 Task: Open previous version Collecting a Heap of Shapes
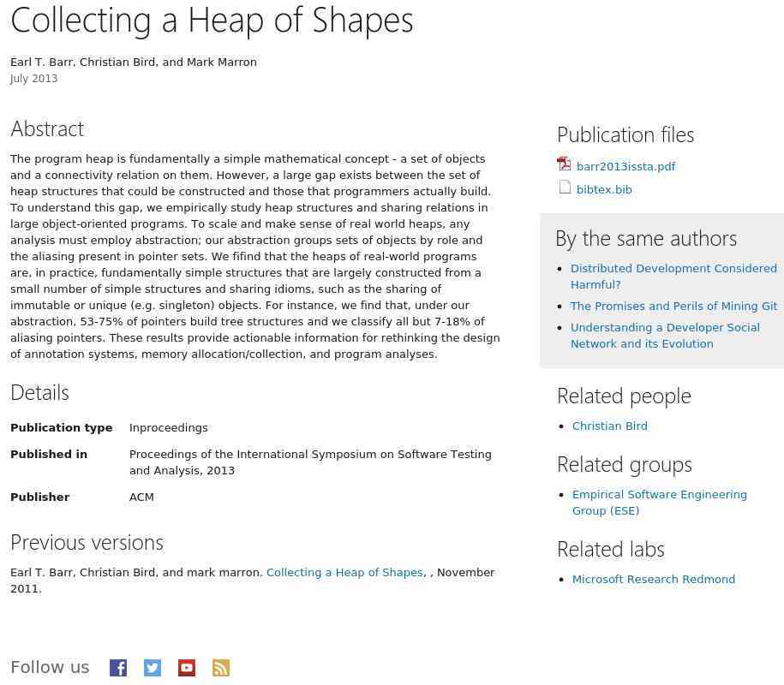(344, 573)
